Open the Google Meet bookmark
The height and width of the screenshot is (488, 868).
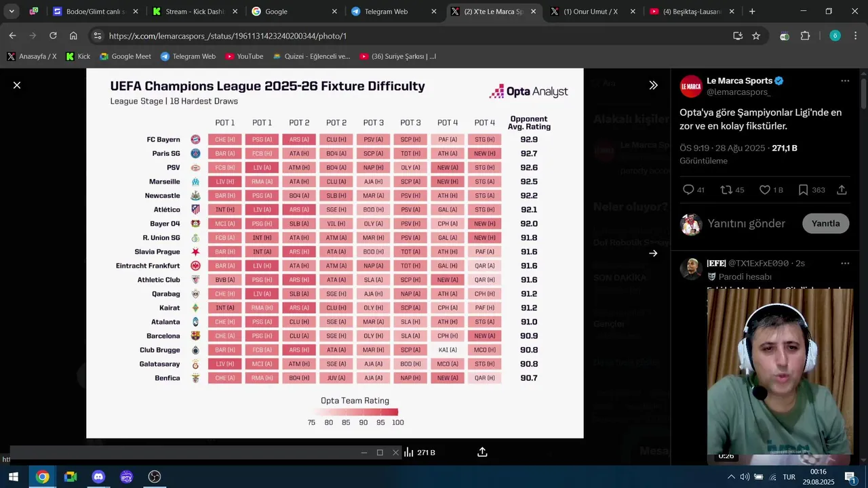point(125,56)
